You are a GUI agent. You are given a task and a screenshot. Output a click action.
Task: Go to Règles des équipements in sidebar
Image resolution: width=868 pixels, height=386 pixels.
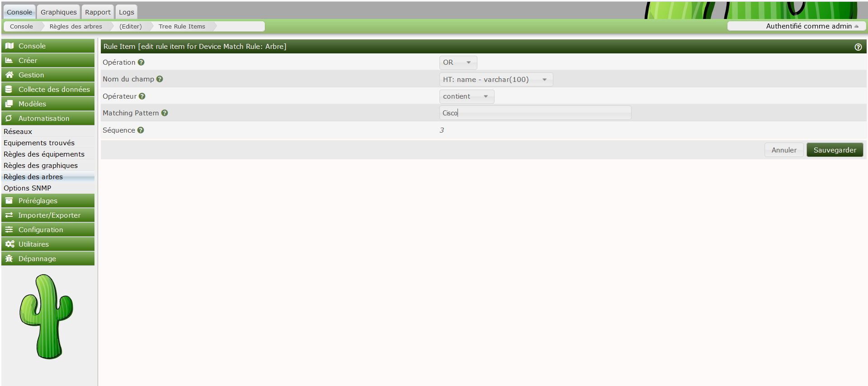(x=44, y=154)
